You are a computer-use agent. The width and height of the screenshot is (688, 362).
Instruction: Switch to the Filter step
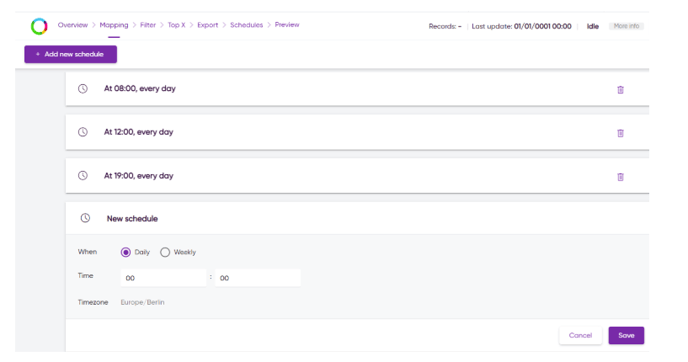pos(148,25)
